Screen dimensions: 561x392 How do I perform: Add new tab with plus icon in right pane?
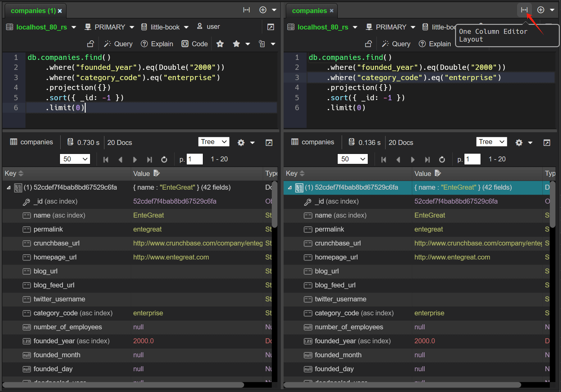(x=541, y=10)
